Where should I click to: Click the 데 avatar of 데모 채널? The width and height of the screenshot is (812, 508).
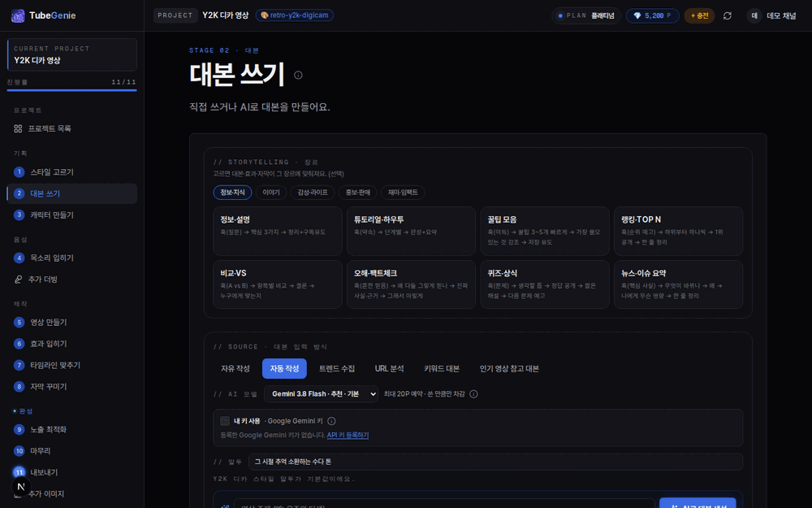click(754, 15)
